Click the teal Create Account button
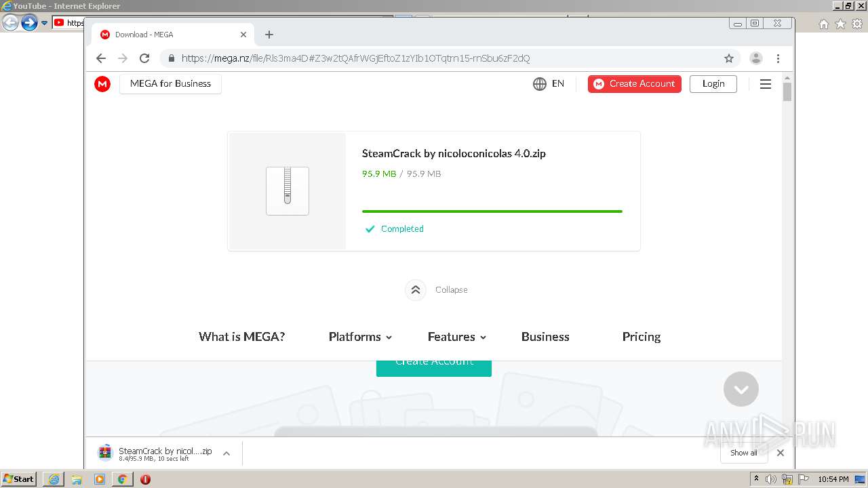The height and width of the screenshot is (488, 868). [x=434, y=368]
